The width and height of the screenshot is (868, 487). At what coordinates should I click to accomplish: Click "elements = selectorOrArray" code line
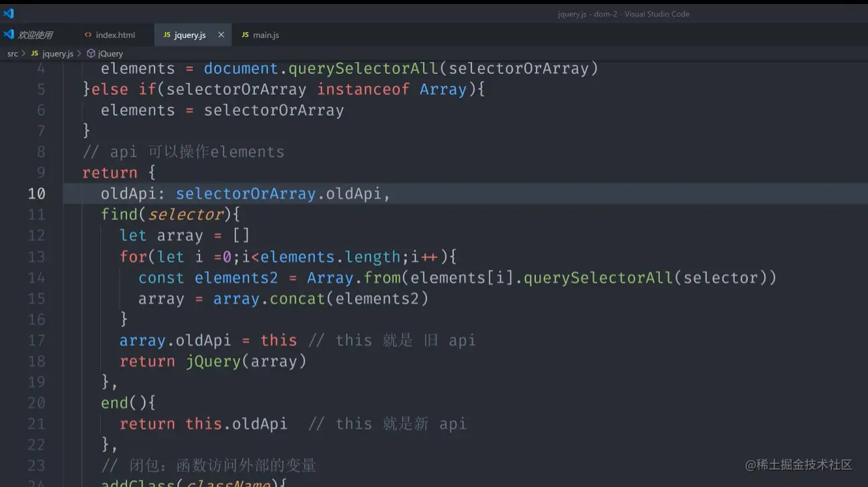click(222, 110)
